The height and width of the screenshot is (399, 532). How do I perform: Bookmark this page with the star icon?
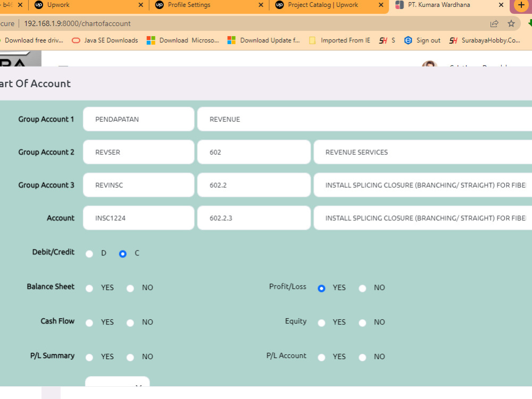tap(511, 23)
